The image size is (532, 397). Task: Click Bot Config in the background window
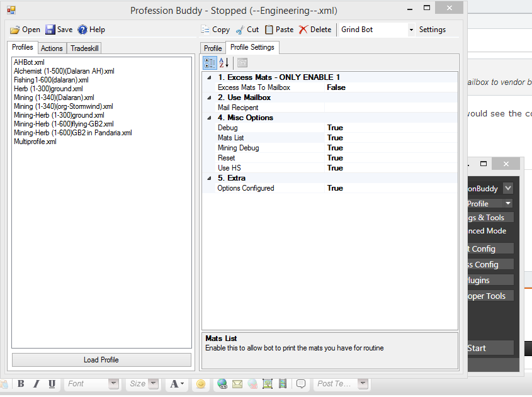[490, 249]
